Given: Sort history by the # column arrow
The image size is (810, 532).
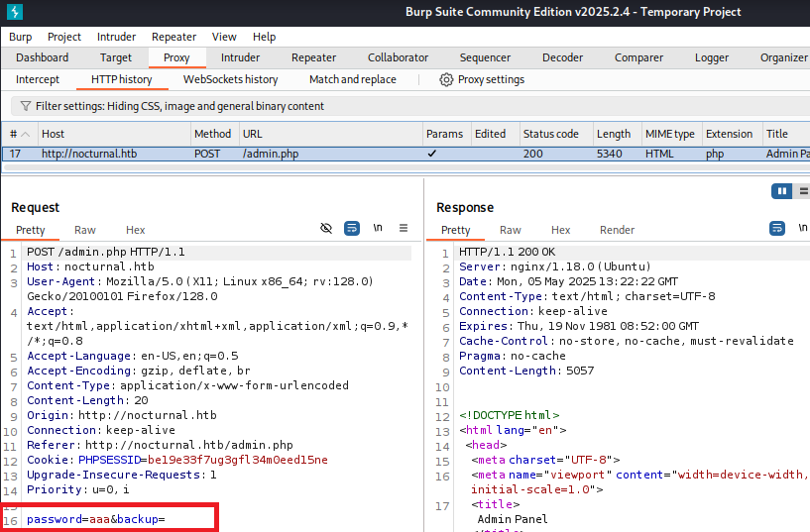Looking at the screenshot, I should (x=25, y=134).
